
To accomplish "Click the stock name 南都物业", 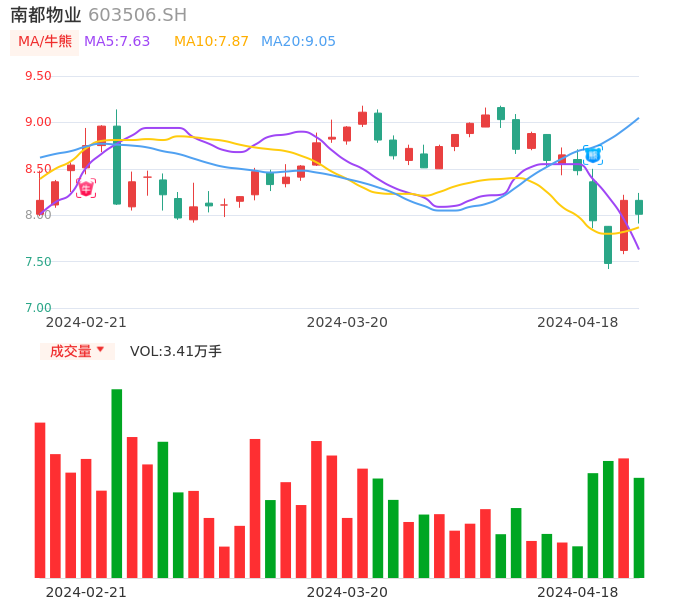I will [x=46, y=15].
